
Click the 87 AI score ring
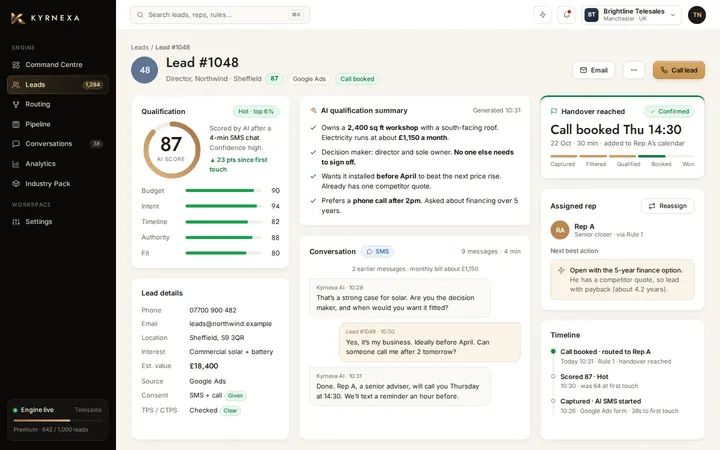(x=172, y=150)
